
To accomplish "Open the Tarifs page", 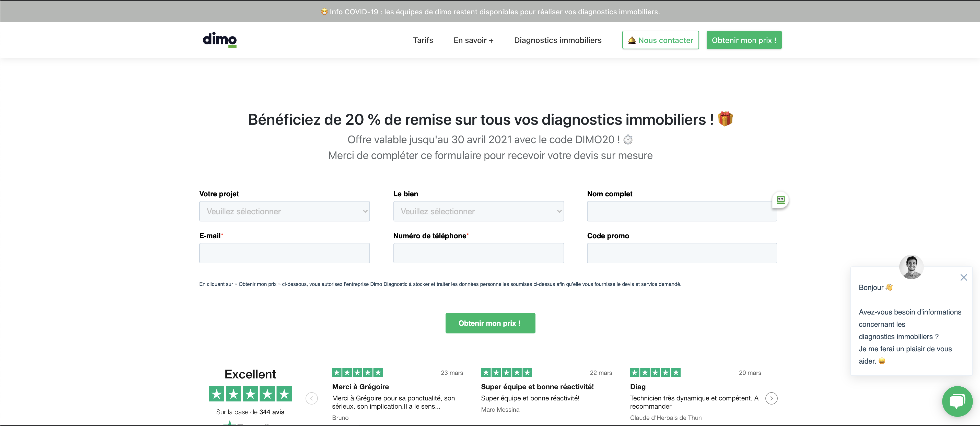I will [423, 40].
